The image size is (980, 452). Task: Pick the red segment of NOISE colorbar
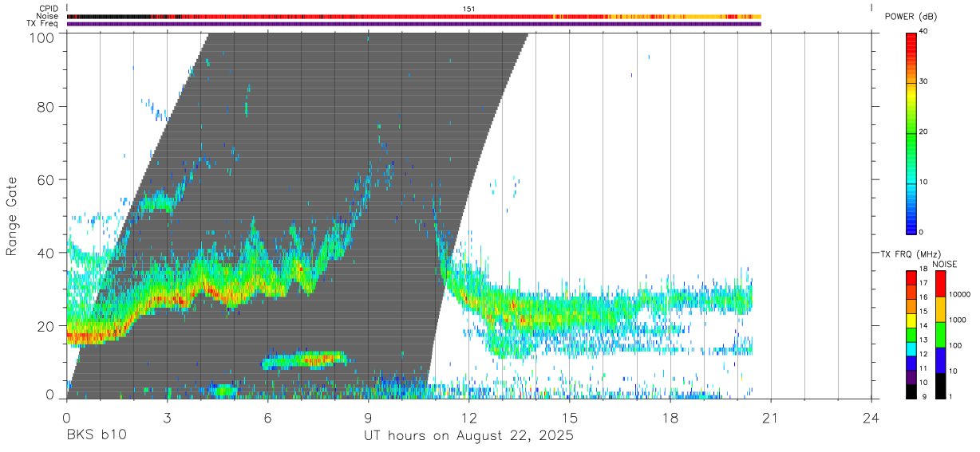[x=939, y=284]
